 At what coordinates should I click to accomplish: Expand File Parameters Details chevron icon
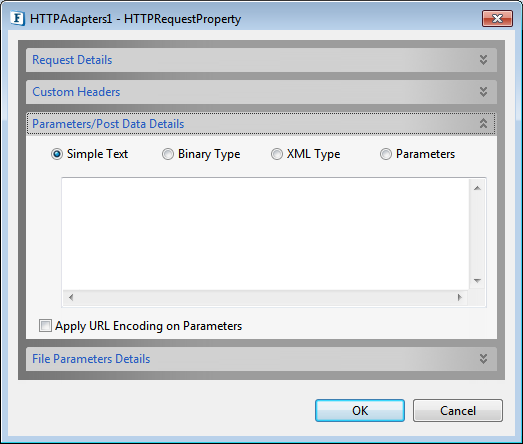coord(483,359)
